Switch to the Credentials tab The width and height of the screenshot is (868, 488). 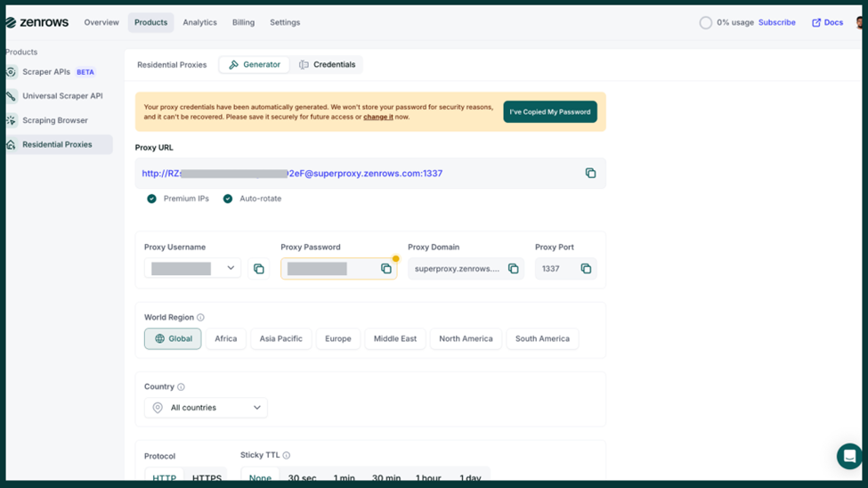click(327, 65)
